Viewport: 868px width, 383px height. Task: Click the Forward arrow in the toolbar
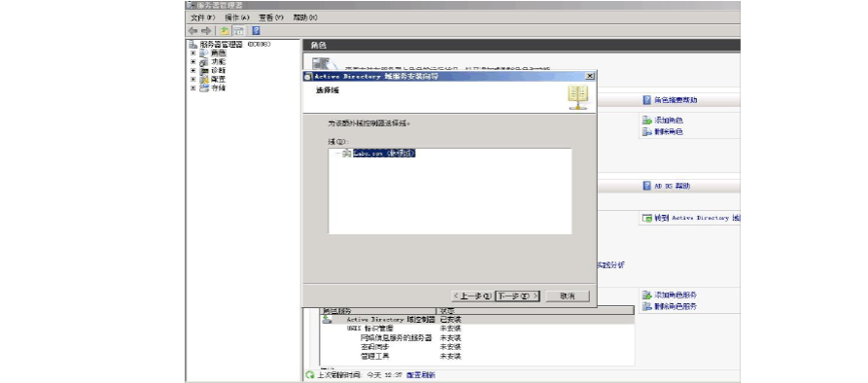(x=206, y=31)
